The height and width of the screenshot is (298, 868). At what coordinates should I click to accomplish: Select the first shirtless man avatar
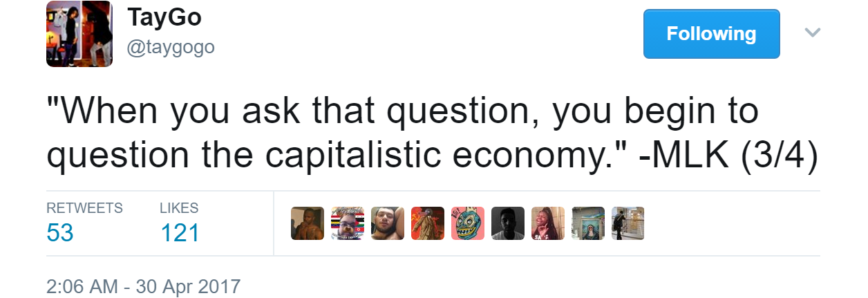(x=308, y=223)
